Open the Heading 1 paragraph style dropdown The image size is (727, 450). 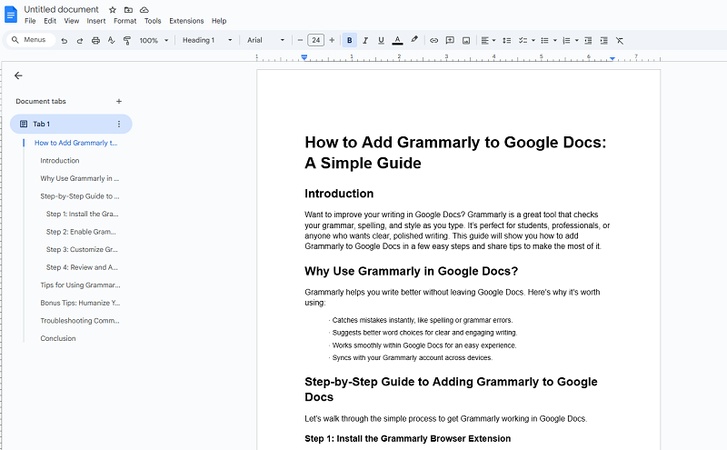point(207,40)
